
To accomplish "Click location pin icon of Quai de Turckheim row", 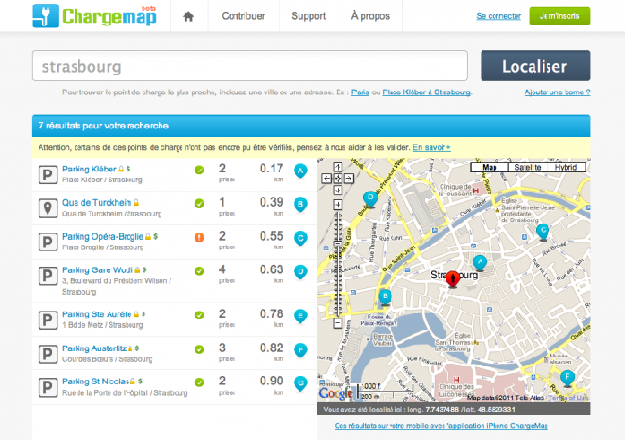I will coord(47,208).
